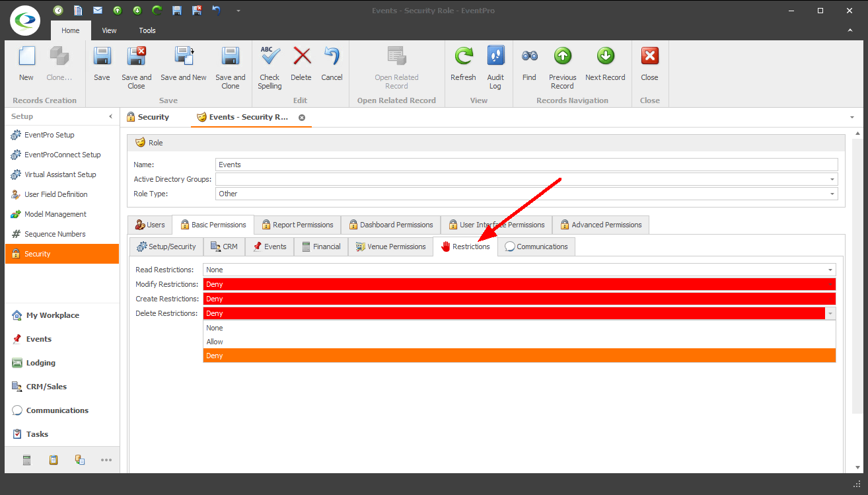Viewport: 868px width, 495px height.
Task: Click Save in the ribbon
Action: (102, 64)
